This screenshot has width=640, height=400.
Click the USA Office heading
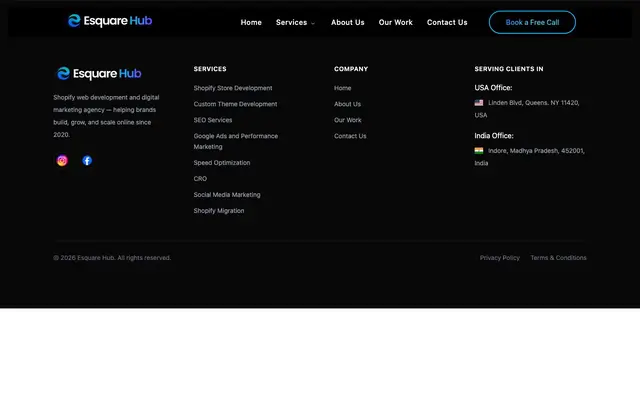pos(493,88)
